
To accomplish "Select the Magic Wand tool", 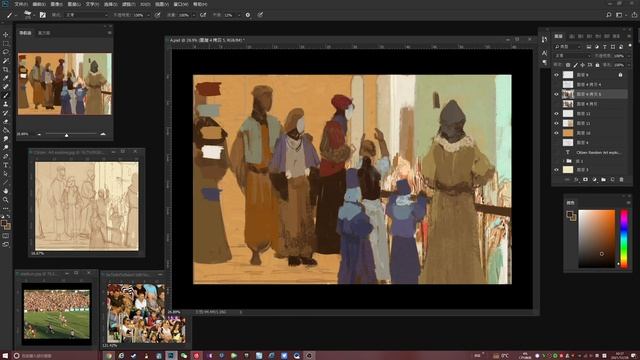I will click(x=6, y=60).
